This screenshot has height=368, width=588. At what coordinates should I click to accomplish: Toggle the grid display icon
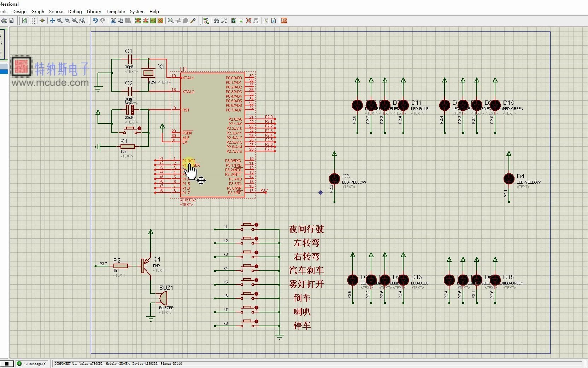point(32,21)
